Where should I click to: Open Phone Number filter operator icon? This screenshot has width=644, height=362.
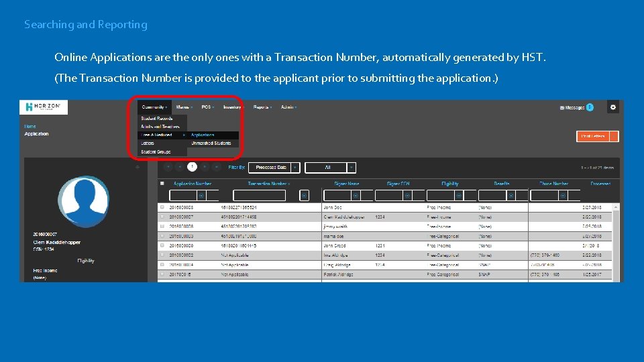(x=563, y=196)
